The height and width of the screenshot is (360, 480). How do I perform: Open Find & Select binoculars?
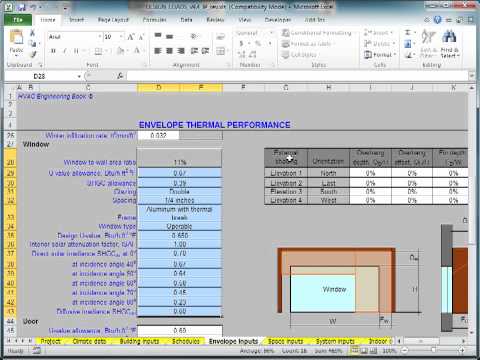449,43
